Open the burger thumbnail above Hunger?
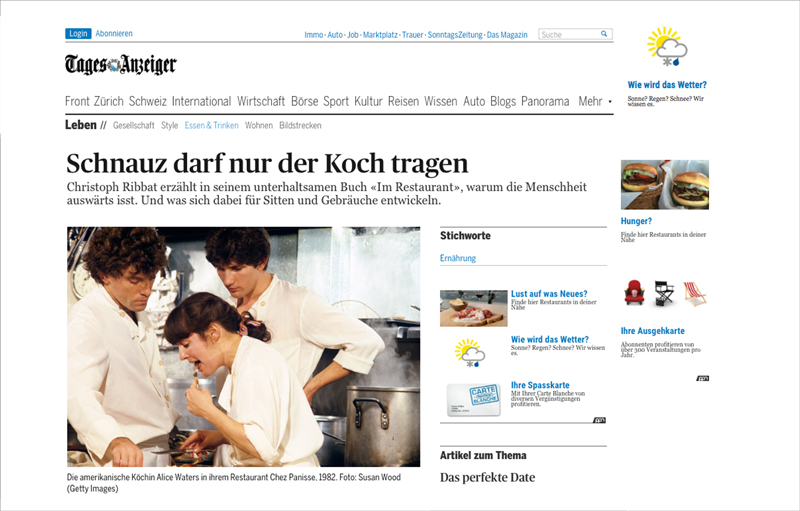The image size is (800, 511). (665, 185)
